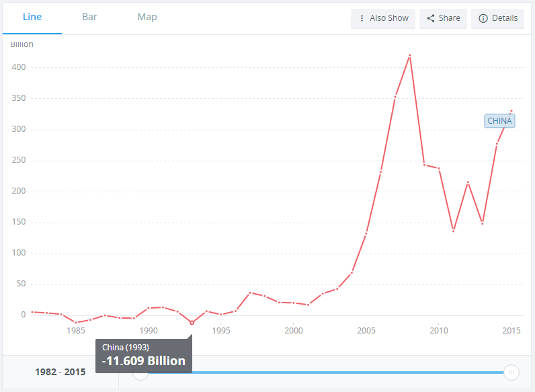Click the 1982 - 2015 range label
The image size is (535, 392).
(60, 372)
